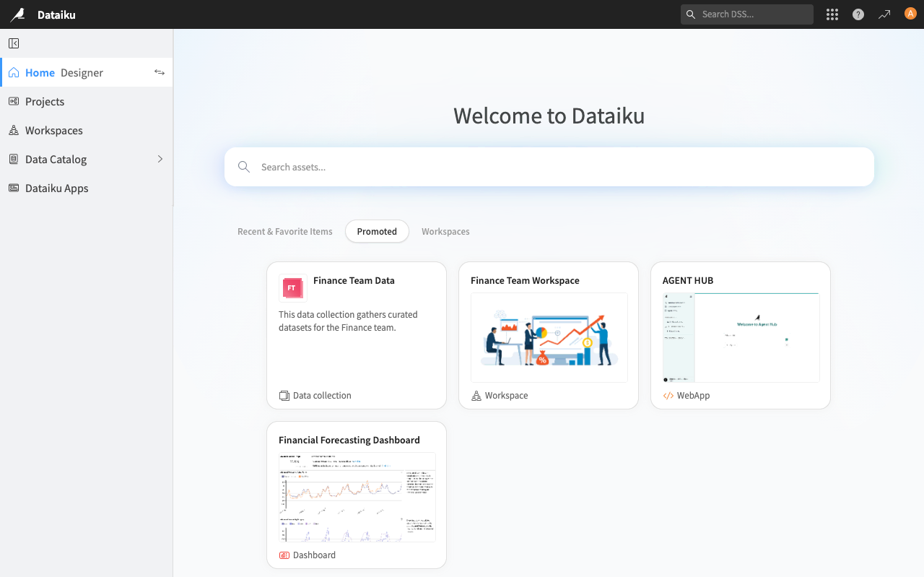Click the AGENT HUB preview thumbnail

[x=741, y=337]
